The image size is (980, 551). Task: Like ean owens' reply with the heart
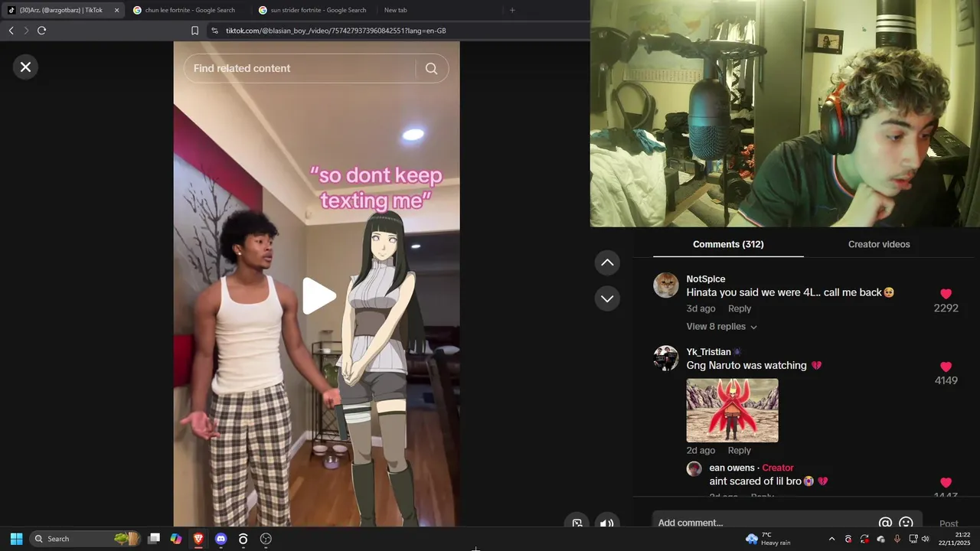click(x=946, y=483)
